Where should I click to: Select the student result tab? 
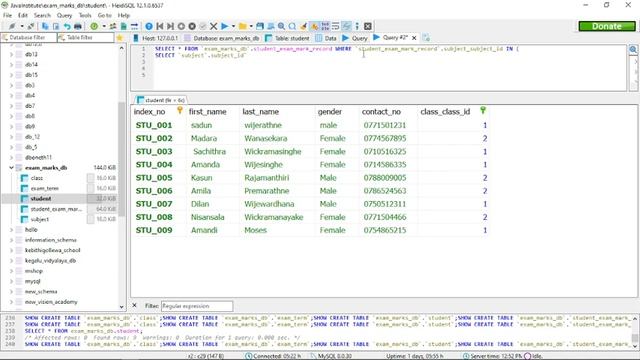[161, 100]
